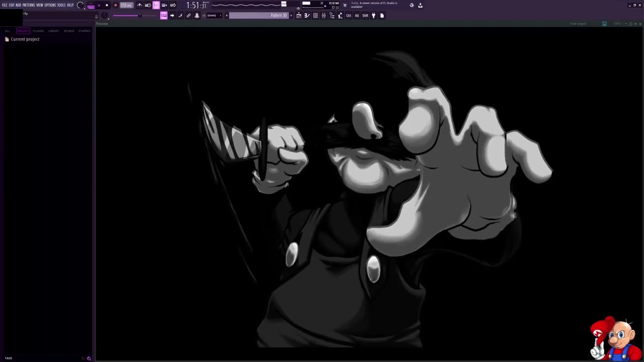Open the tempo tapper icon

(340, 16)
